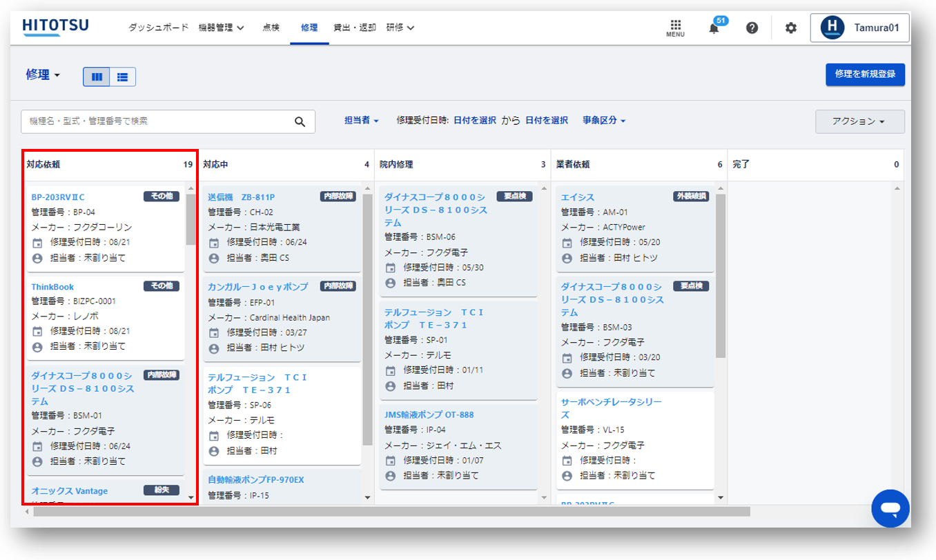This screenshot has height=560, width=936.
Task: Click person icon on EFP-01 card
Action: click(214, 348)
